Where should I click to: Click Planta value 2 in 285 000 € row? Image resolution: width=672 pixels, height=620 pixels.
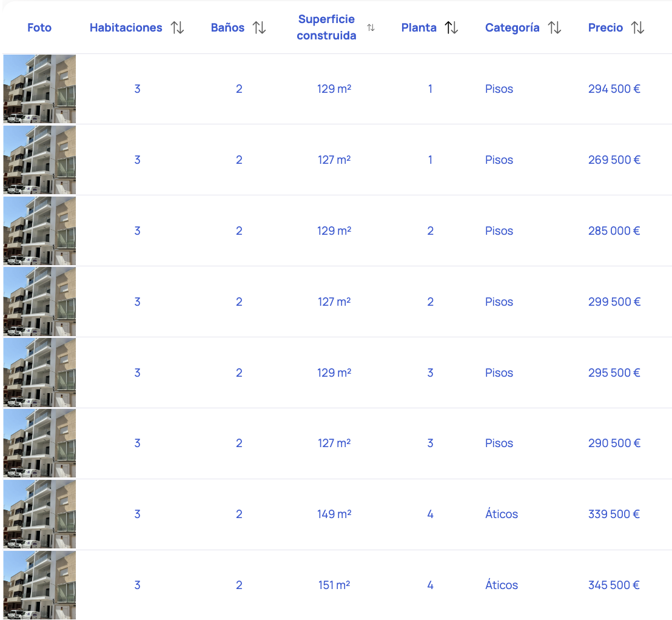pos(430,231)
